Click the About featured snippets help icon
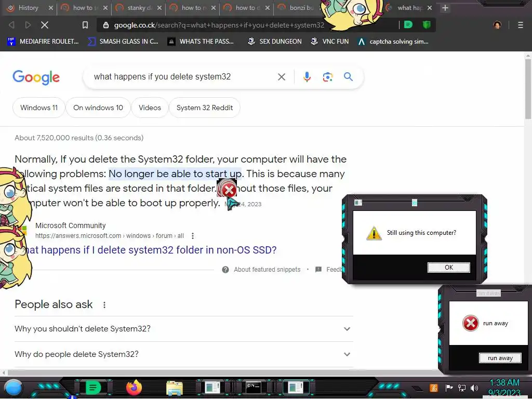The width and height of the screenshot is (532, 399). click(x=225, y=270)
